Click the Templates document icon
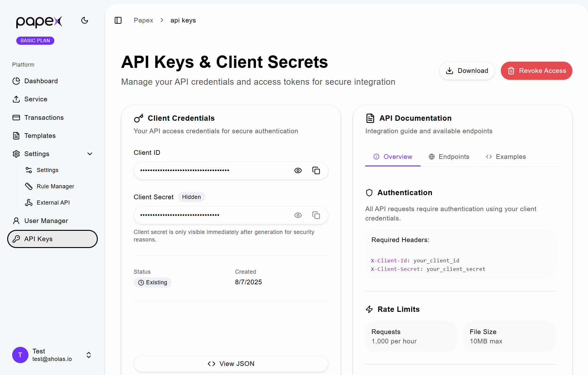This screenshot has height=375, width=588. coord(16,136)
